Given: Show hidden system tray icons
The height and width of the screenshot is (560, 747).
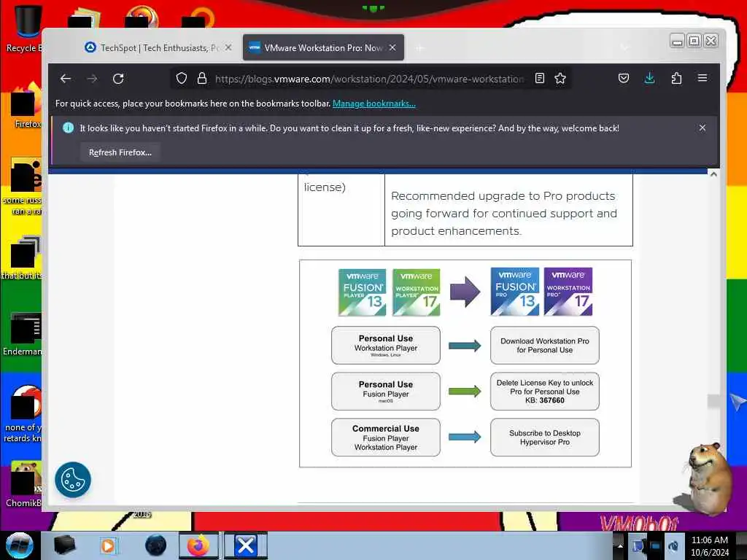Looking at the screenshot, I should 620,545.
